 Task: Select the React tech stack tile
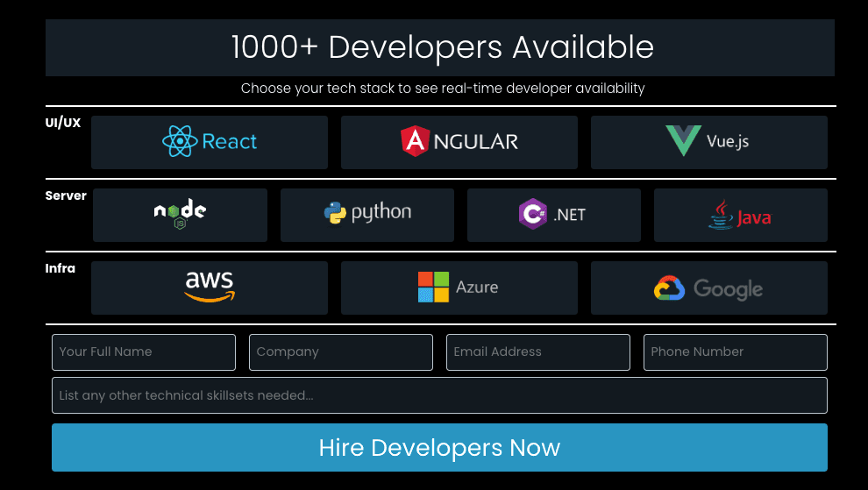pyautogui.click(x=210, y=142)
